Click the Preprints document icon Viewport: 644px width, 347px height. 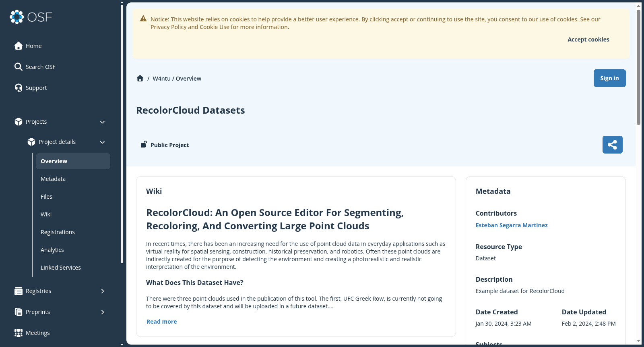18,312
